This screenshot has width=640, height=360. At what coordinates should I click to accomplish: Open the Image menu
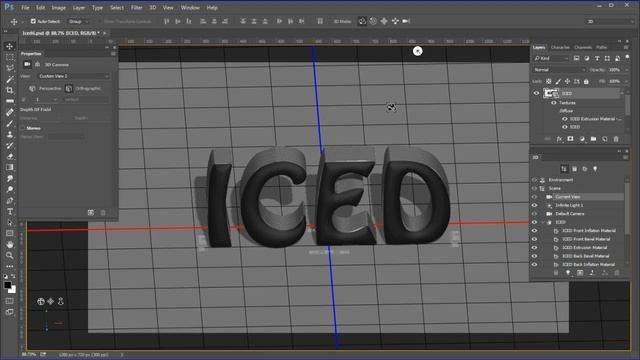(58, 8)
